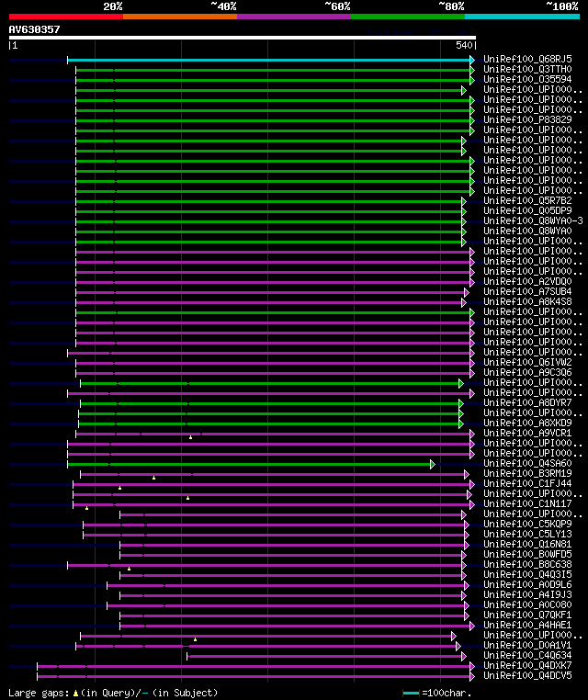Select the UniRef100_A0C080 label
Viewport: 588px width, 700px height.
[527, 604]
